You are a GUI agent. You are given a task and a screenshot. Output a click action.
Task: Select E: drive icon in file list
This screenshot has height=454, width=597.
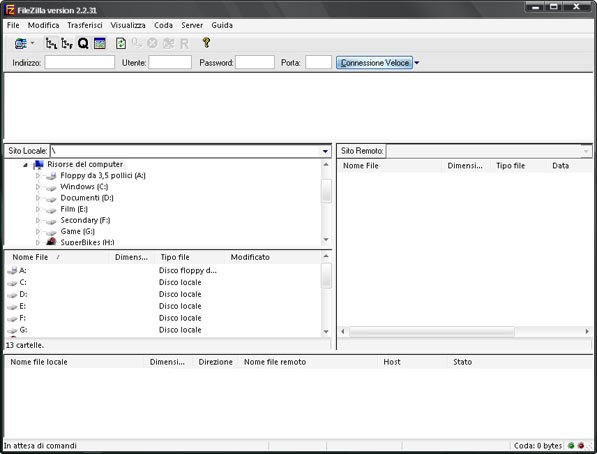[x=12, y=307]
